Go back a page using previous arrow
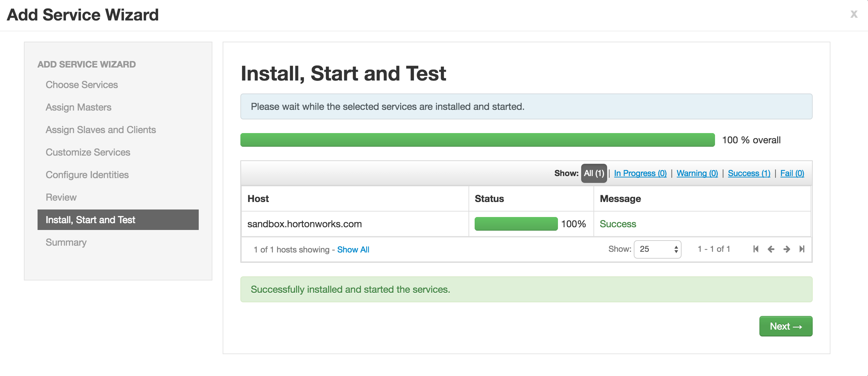868x376 pixels. click(771, 249)
